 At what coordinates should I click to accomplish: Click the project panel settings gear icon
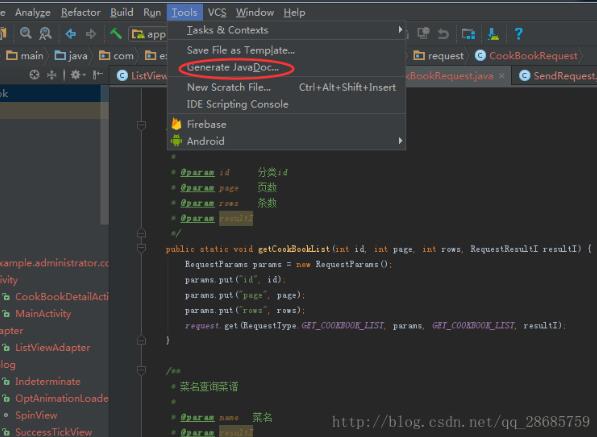click(76, 75)
